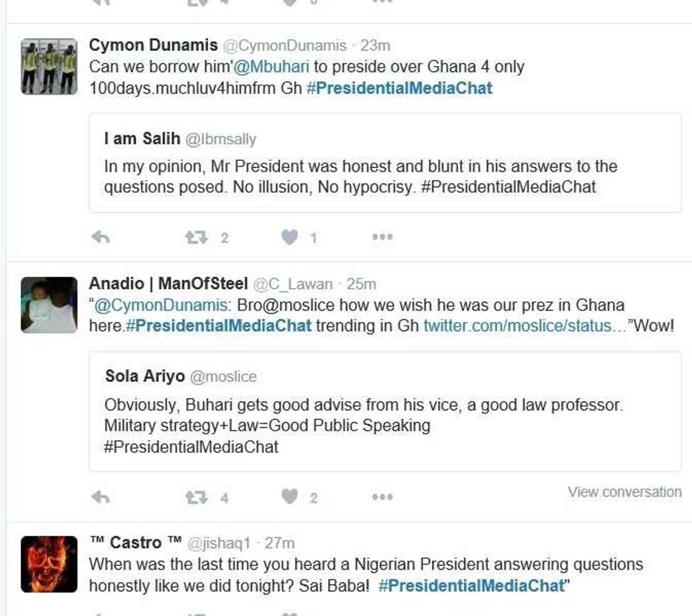The height and width of the screenshot is (616, 692).
Task: Open Cymon Dunamis profile name
Action: pos(153,45)
